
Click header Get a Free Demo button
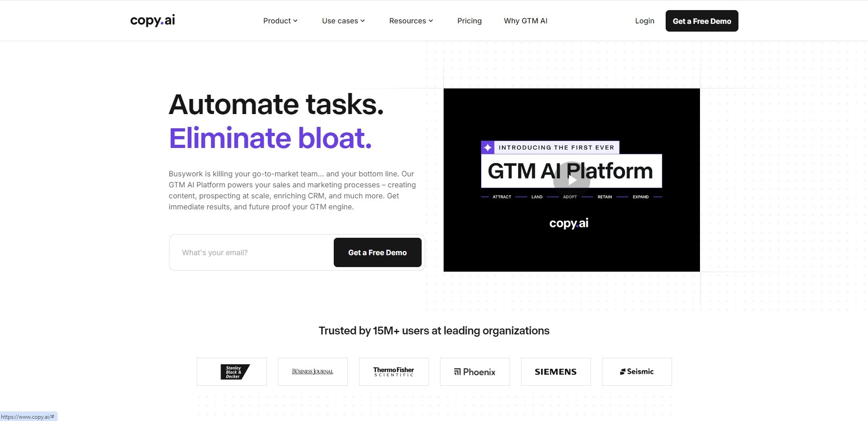coord(702,21)
